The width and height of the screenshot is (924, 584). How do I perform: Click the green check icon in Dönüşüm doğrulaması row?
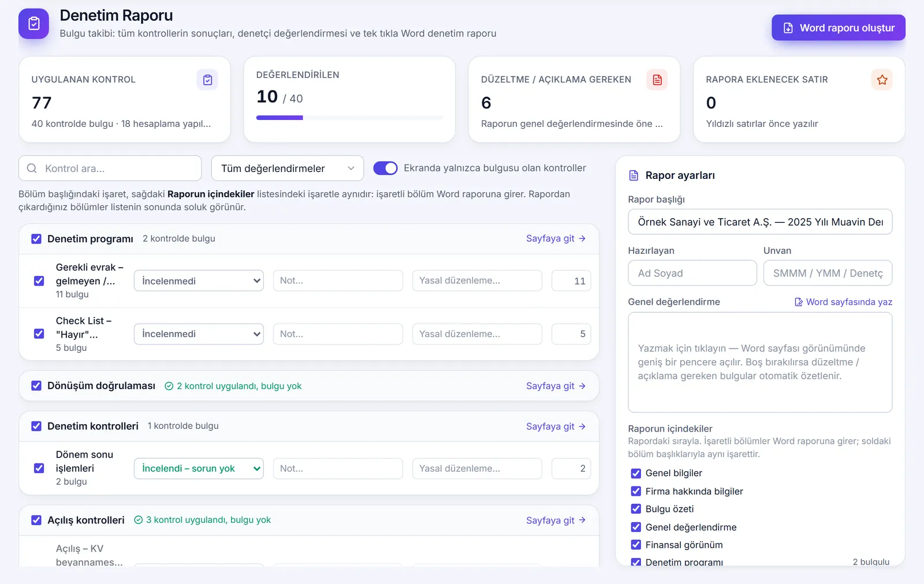tap(169, 386)
